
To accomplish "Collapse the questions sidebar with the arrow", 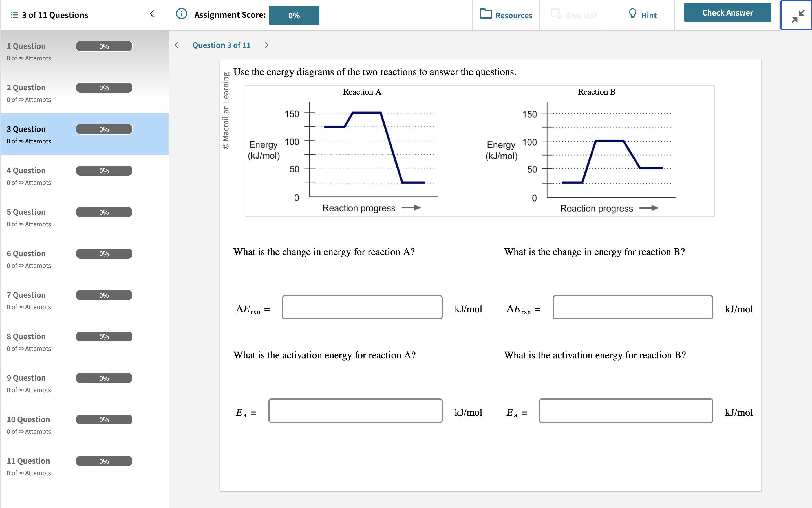I will coord(152,14).
